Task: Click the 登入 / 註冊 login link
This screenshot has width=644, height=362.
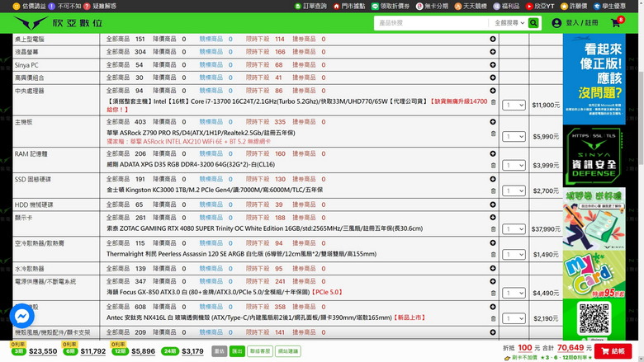Action: click(x=581, y=23)
